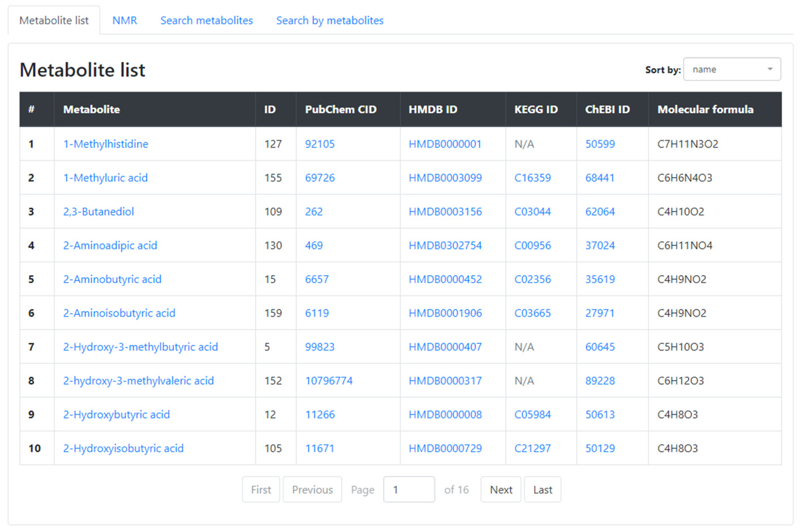
Task: Open PubChem CID 92105 link
Action: (x=320, y=144)
